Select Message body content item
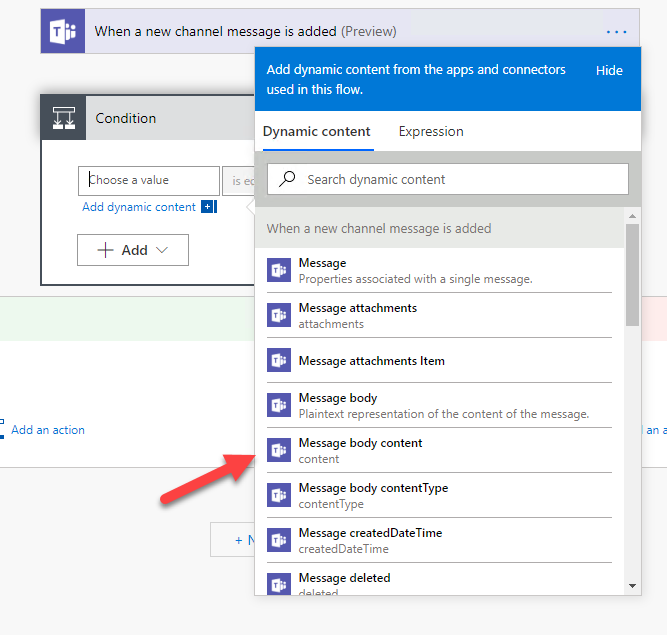Screen dimensions: 667x635 click(439, 450)
